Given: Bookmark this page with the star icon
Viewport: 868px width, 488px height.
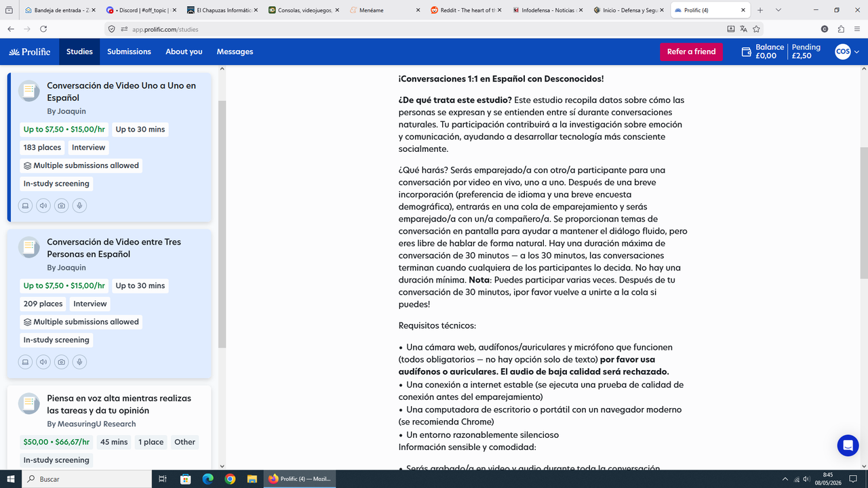Looking at the screenshot, I should point(756,29).
